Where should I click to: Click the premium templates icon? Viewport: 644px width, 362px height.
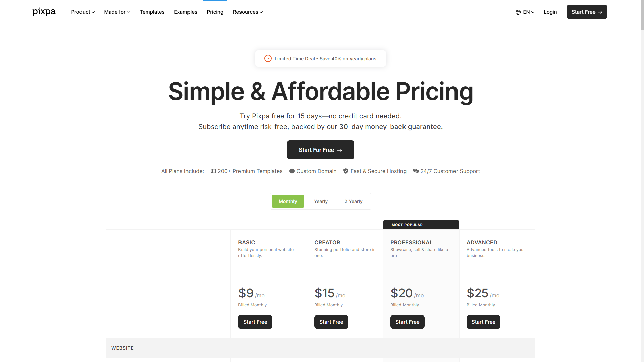(213, 171)
